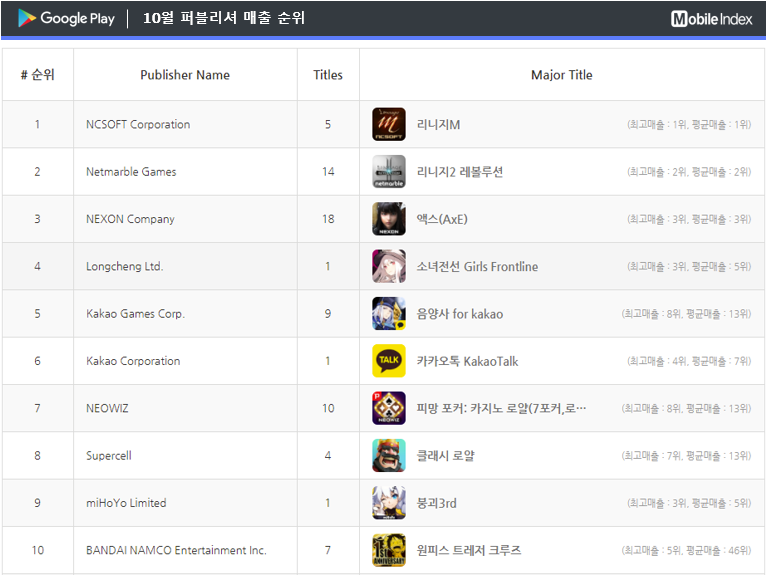
Task: Select Kakao Games Corp. publisher name
Action: (135, 314)
